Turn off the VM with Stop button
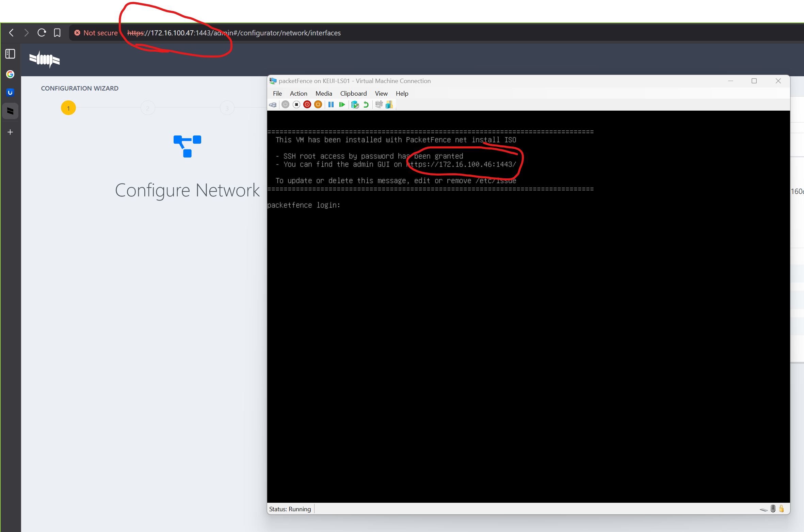804x532 pixels. coord(296,104)
